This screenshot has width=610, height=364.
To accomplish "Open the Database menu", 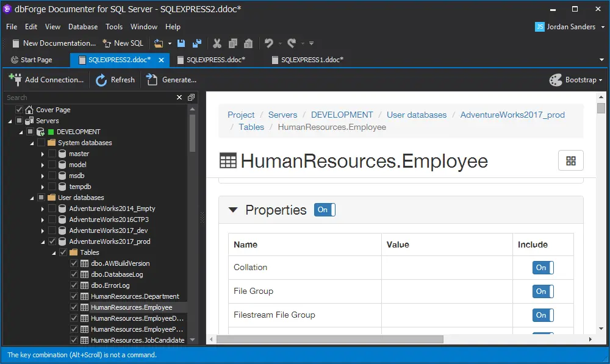I will (83, 27).
